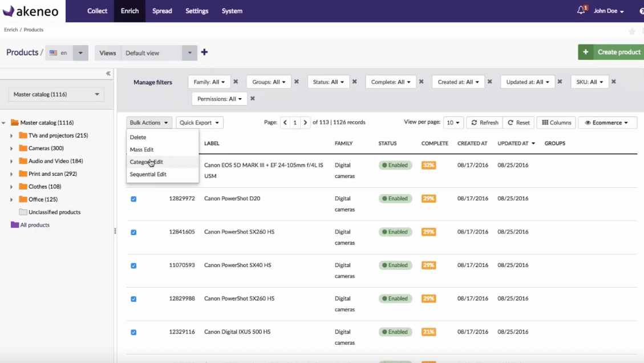Sort by Label column header
This screenshot has height=363, width=644.
point(212,143)
